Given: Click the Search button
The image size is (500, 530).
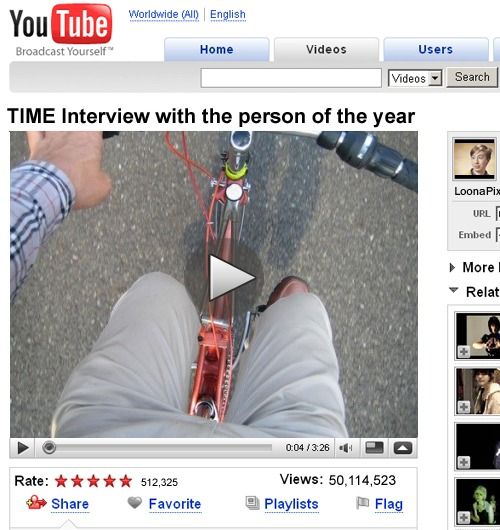Looking at the screenshot, I should pos(472,77).
